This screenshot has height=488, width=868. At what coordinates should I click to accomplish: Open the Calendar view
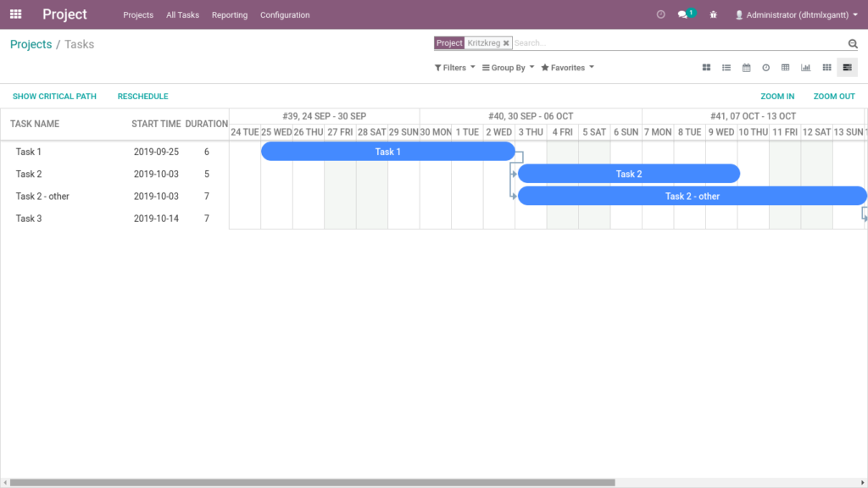pos(746,67)
